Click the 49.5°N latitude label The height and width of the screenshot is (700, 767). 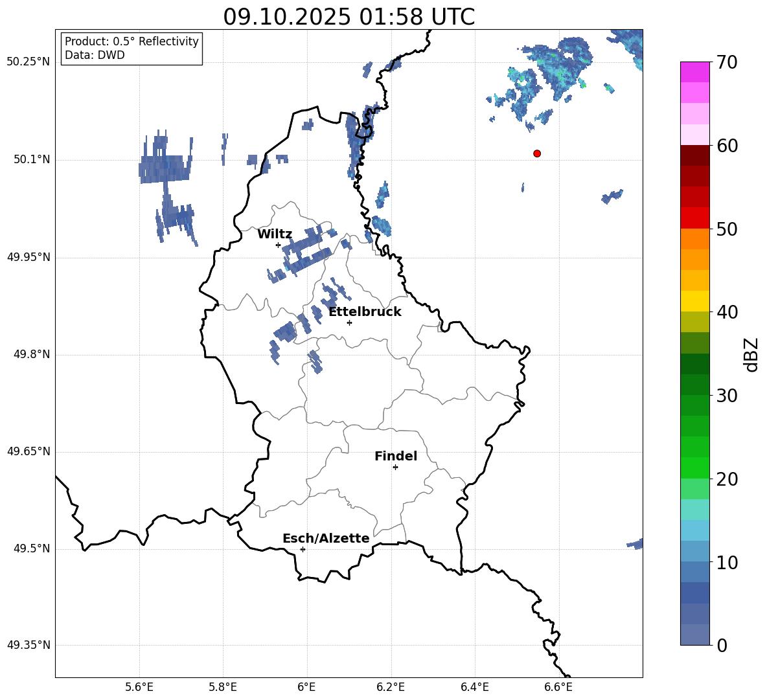point(32,548)
